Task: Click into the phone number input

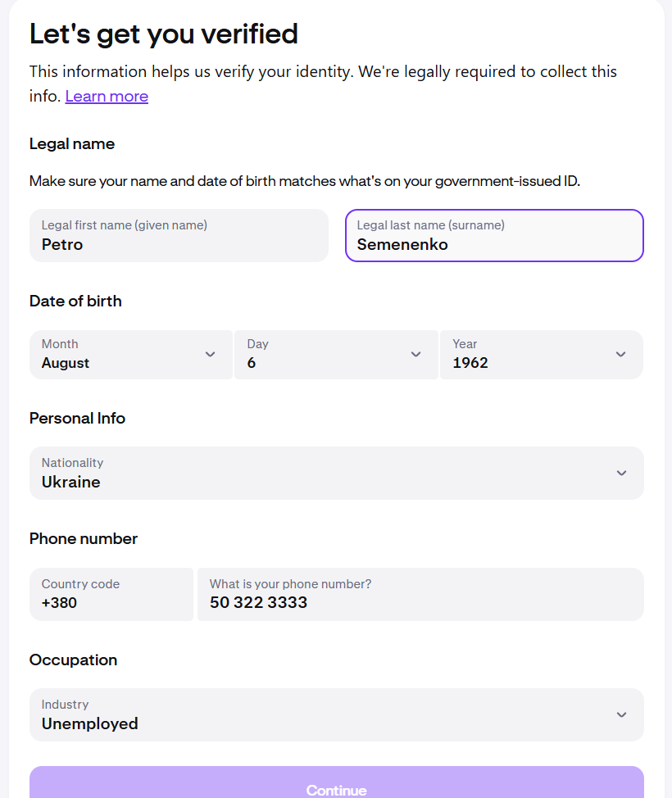Action: (420, 594)
